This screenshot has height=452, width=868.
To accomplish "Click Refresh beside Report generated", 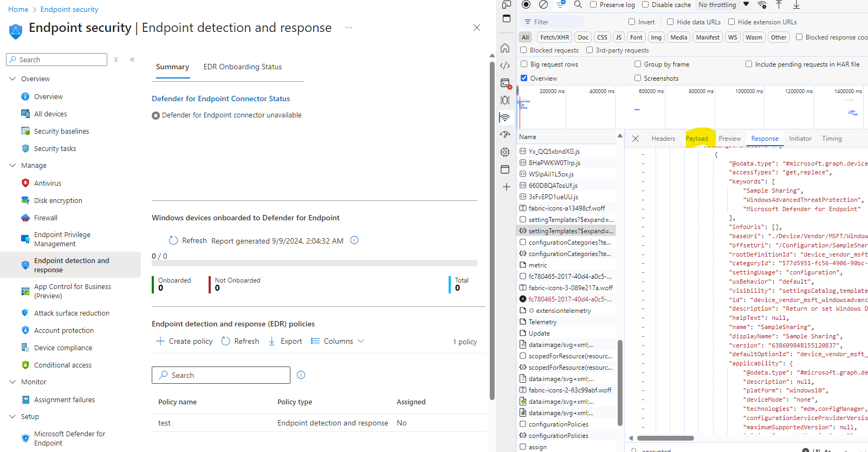I will point(188,240).
